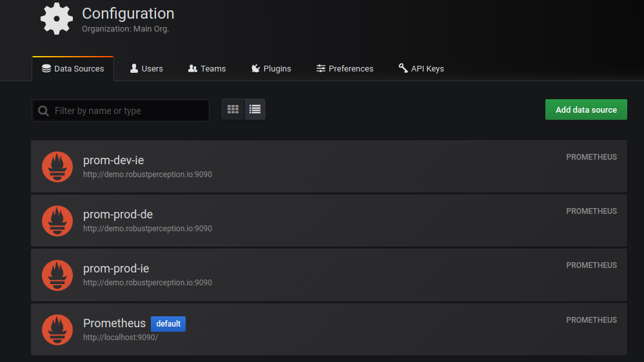Click the Preferences sliders icon
The width and height of the screenshot is (644, 362).
(x=321, y=68)
